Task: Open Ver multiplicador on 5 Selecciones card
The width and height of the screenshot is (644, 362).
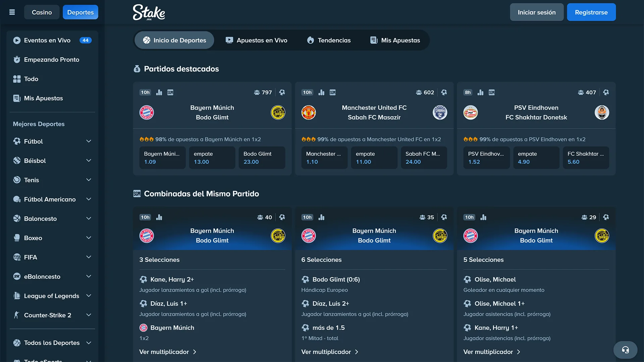Action: [492, 352]
